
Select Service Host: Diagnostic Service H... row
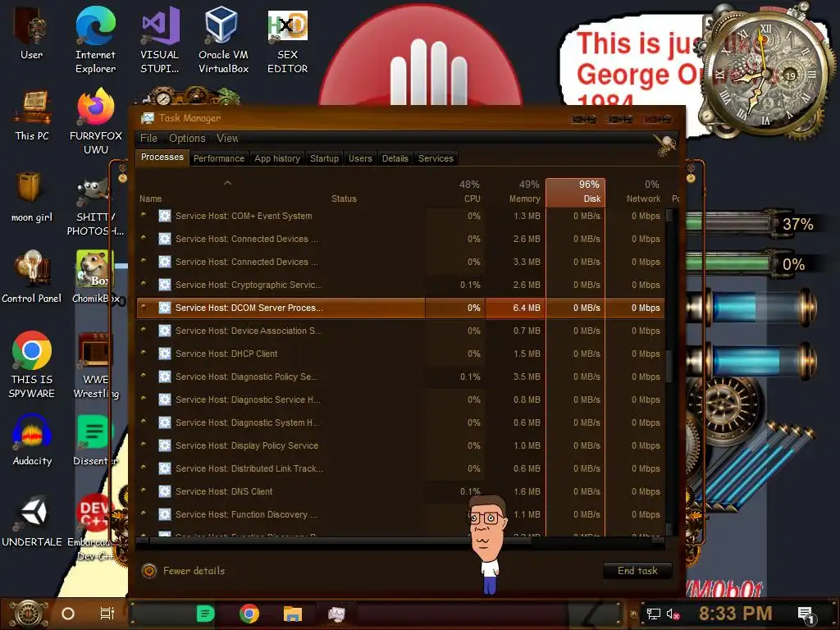pos(399,399)
